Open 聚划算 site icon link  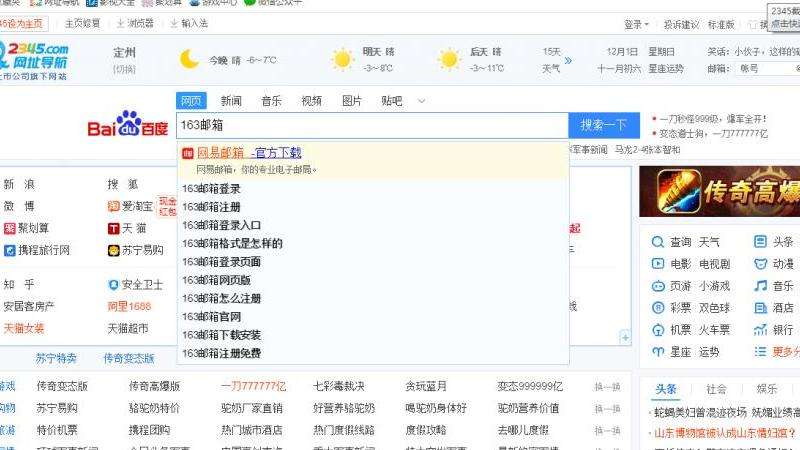tap(10, 228)
